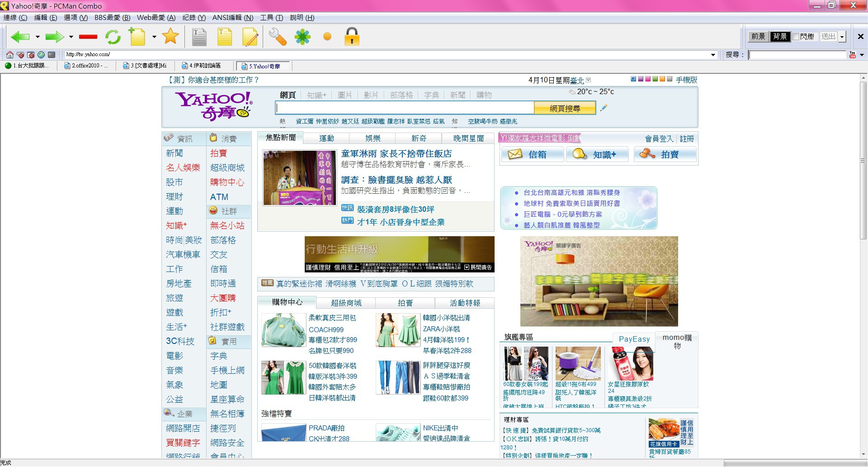This screenshot has height=467, width=868.
Task: Click the yellow note with pencil icon
Action: pyautogui.click(x=250, y=37)
